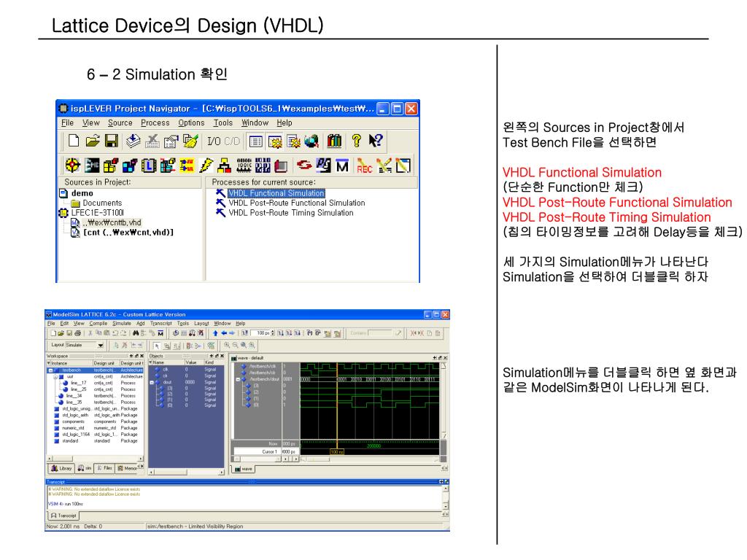Select LFEC1E-3T100I device in sources

click(x=98, y=213)
